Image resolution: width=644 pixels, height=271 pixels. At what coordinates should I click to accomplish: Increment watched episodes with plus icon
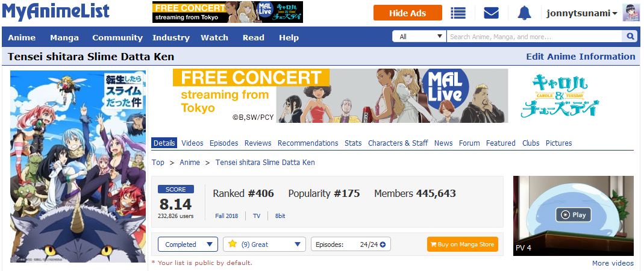[x=383, y=245]
